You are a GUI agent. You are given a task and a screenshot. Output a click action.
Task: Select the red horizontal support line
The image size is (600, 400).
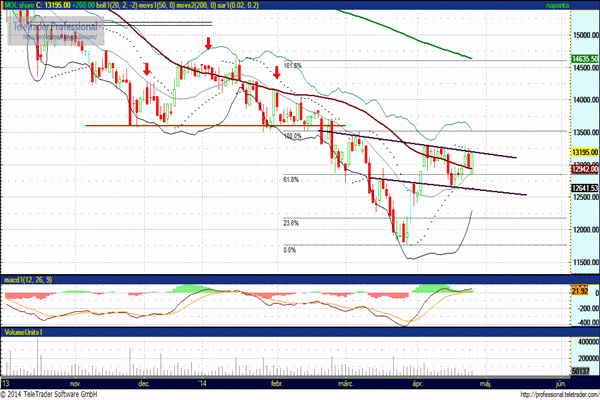point(215,125)
